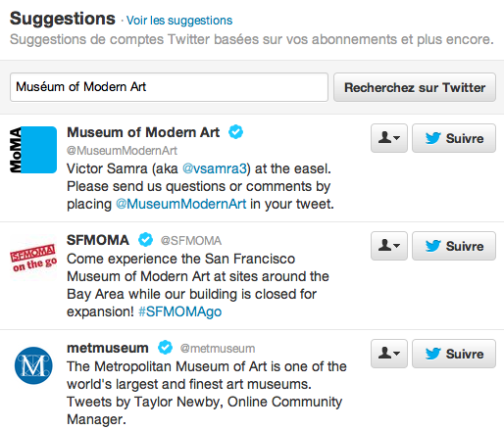
Task: Open user actions dropdown for metmuseum
Action: 389,354
